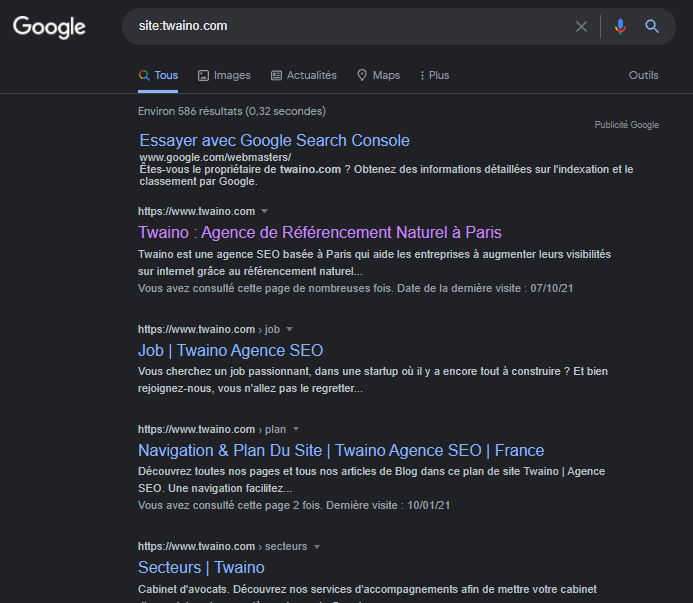Viewport: 693px width, 603px height.
Task: Click the Date de la dernière visite 07/10/21 note
Action: 485,289
